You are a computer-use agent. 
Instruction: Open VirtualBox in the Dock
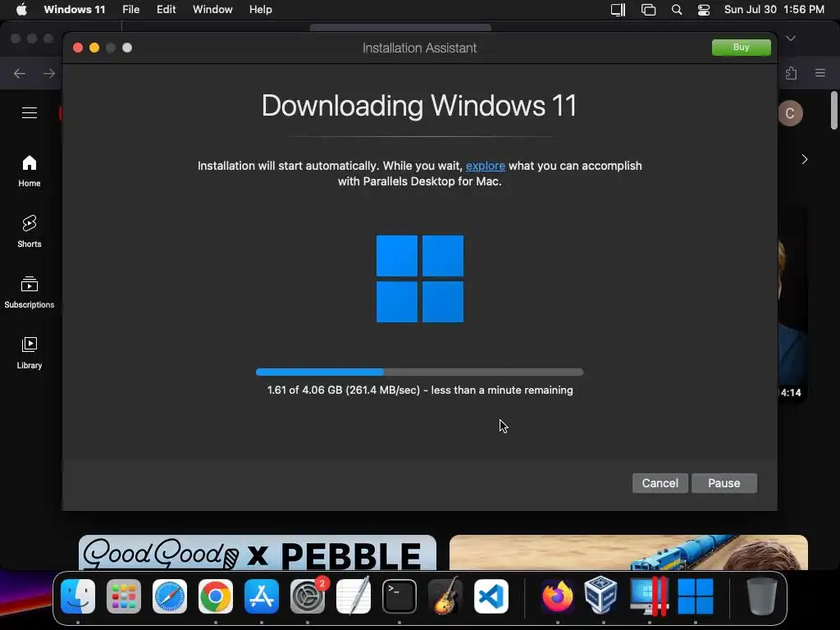pos(601,596)
